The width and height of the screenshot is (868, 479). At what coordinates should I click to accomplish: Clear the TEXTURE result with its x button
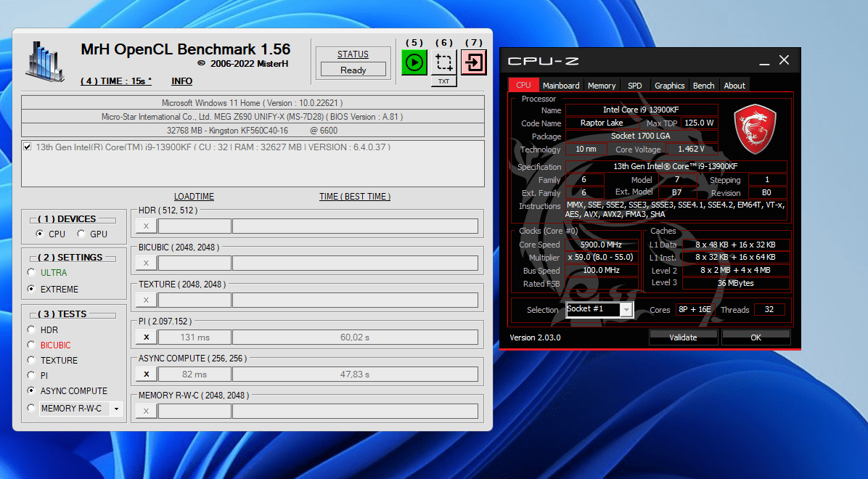click(x=146, y=300)
